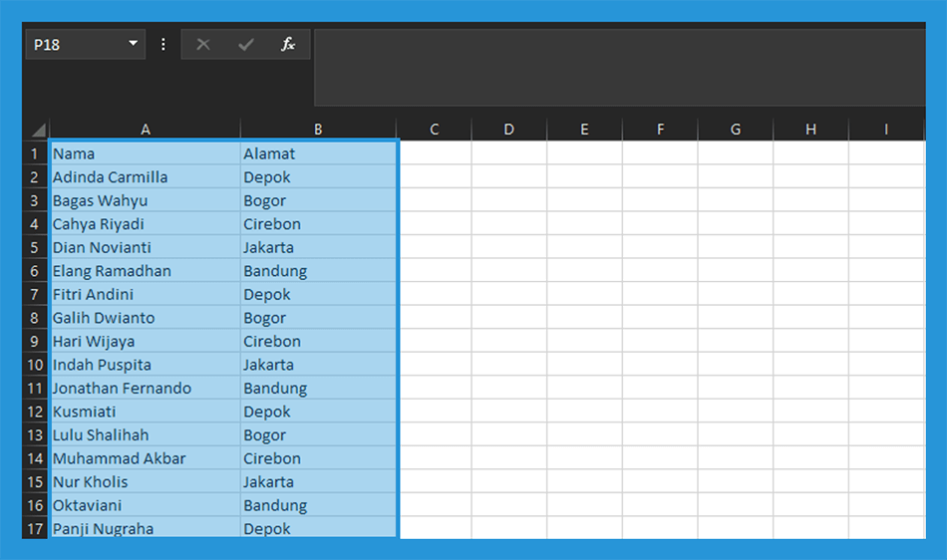Click 'Jakarta' next to Dian Novianti

coord(318,247)
